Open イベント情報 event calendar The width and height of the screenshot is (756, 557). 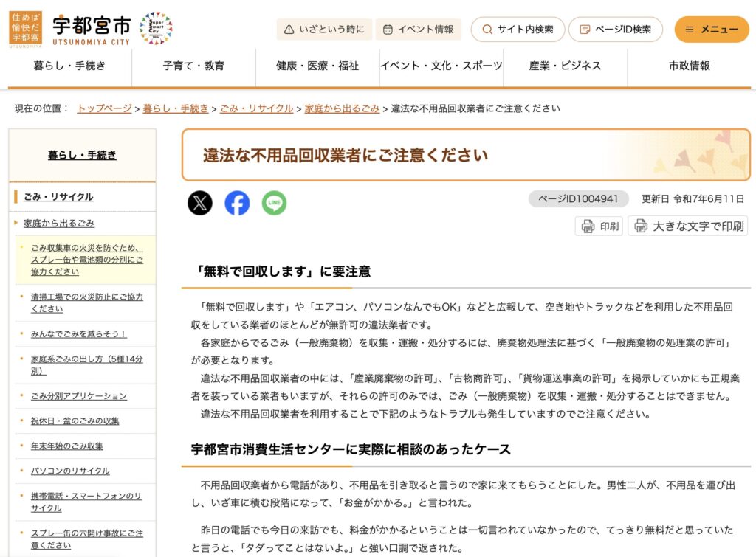418,30
